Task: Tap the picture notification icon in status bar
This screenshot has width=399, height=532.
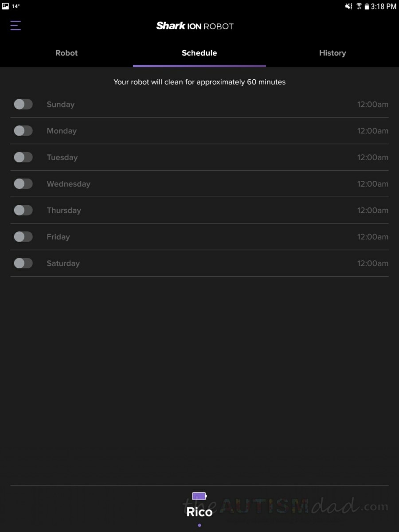Action: click(5, 6)
